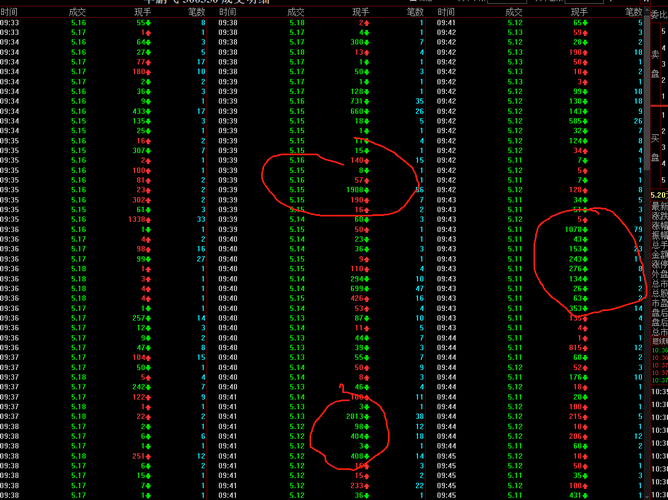Select the 143 volume trade at 09:42
Screen dimensions: 668x500
[579, 111]
